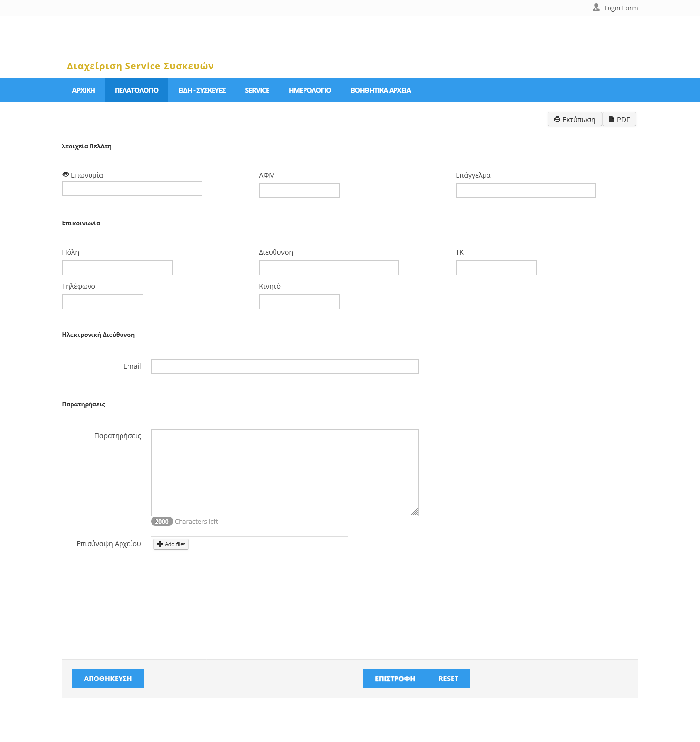
Task: Open the ΠΕΛΑΤΟΛΟΓΙΟ menu tab
Action: tap(136, 90)
